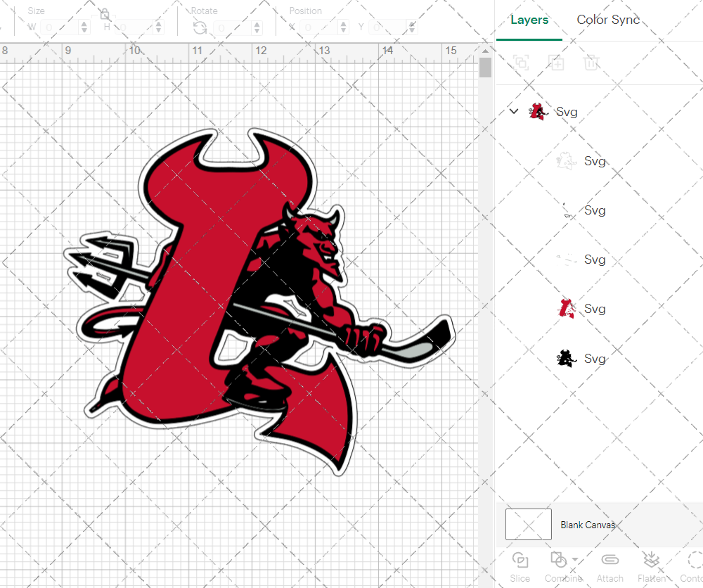703x588 pixels.
Task: Click the red devil logo image on canvas
Action: [260, 302]
